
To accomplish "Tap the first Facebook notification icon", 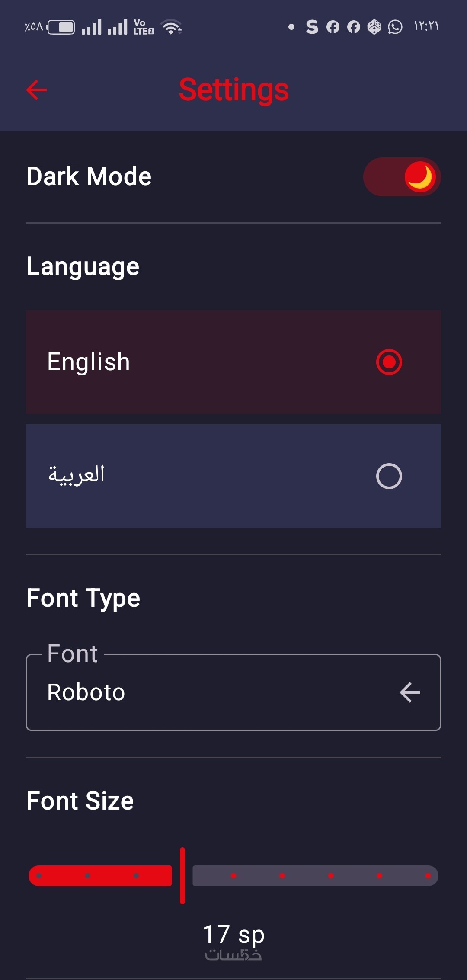I will pyautogui.click(x=333, y=27).
